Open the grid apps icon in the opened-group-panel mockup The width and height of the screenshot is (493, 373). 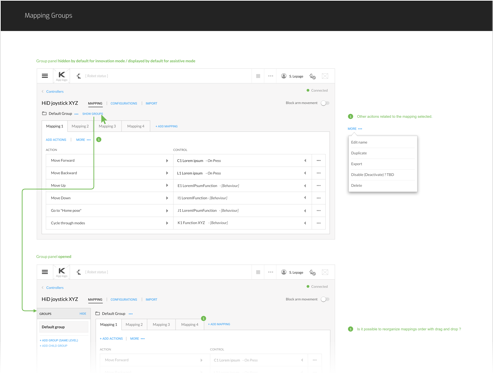(258, 272)
